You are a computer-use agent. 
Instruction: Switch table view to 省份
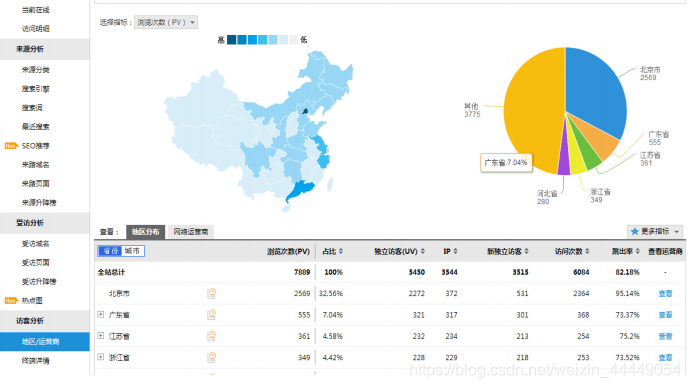tap(110, 251)
